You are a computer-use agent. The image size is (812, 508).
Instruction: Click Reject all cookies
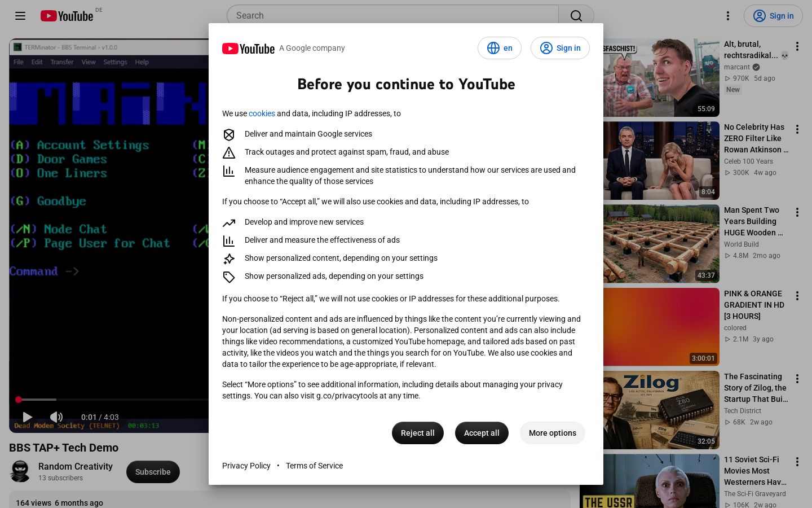(x=418, y=433)
